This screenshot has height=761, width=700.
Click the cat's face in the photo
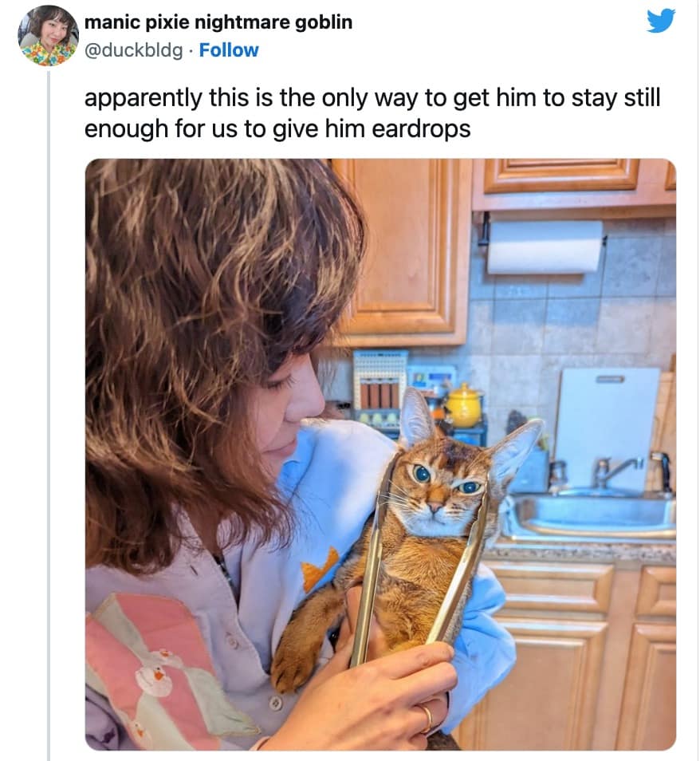pos(441,491)
